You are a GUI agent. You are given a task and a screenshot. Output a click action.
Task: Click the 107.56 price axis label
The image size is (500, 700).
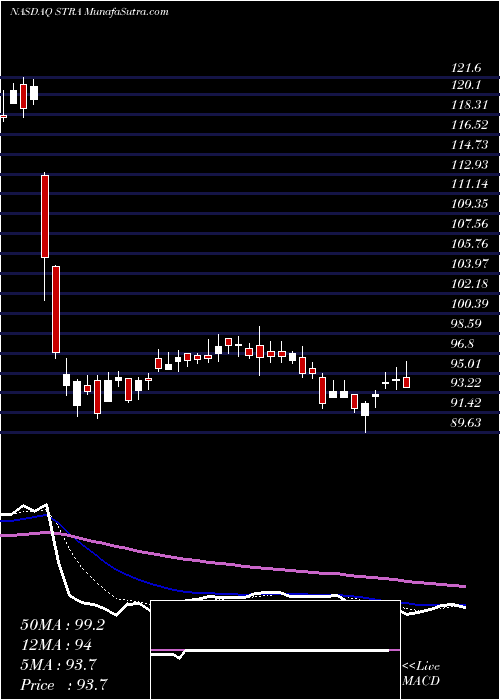[469, 224]
